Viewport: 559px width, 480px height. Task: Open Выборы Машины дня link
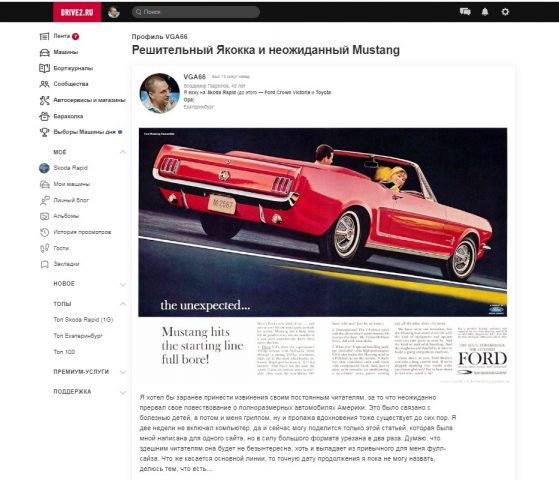point(84,132)
